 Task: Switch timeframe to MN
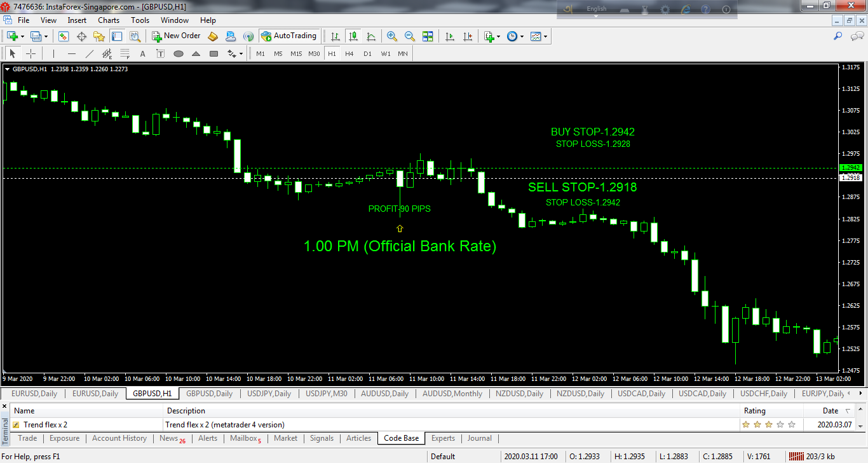[403, 53]
